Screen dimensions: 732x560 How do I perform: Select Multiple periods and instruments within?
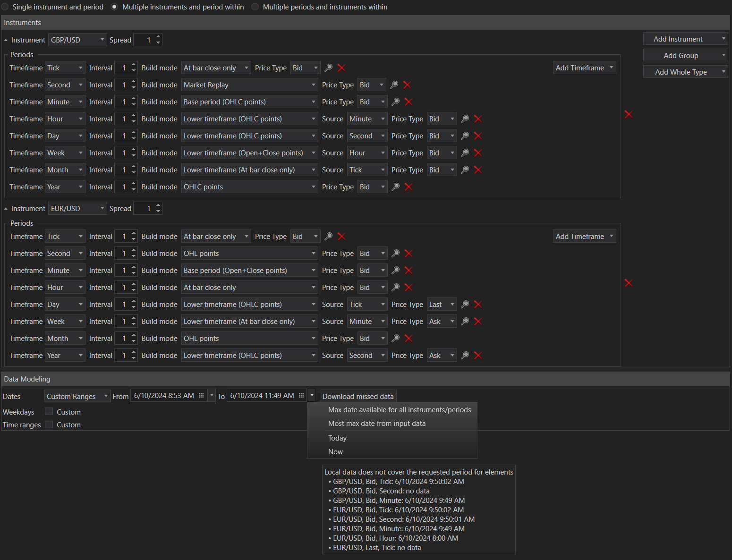[255, 7]
